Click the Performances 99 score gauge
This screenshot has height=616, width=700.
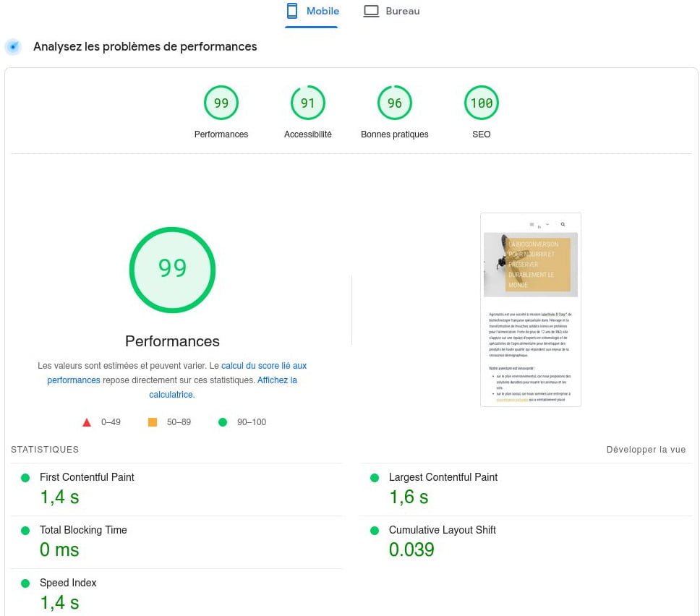coord(221,103)
